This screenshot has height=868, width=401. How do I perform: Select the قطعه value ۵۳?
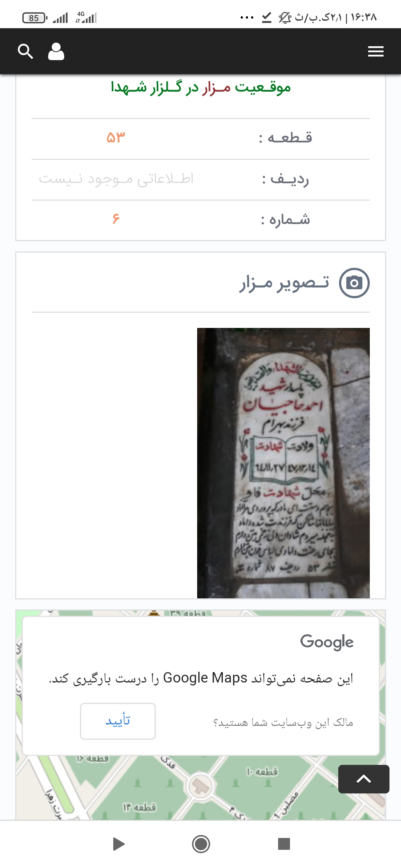tap(116, 138)
